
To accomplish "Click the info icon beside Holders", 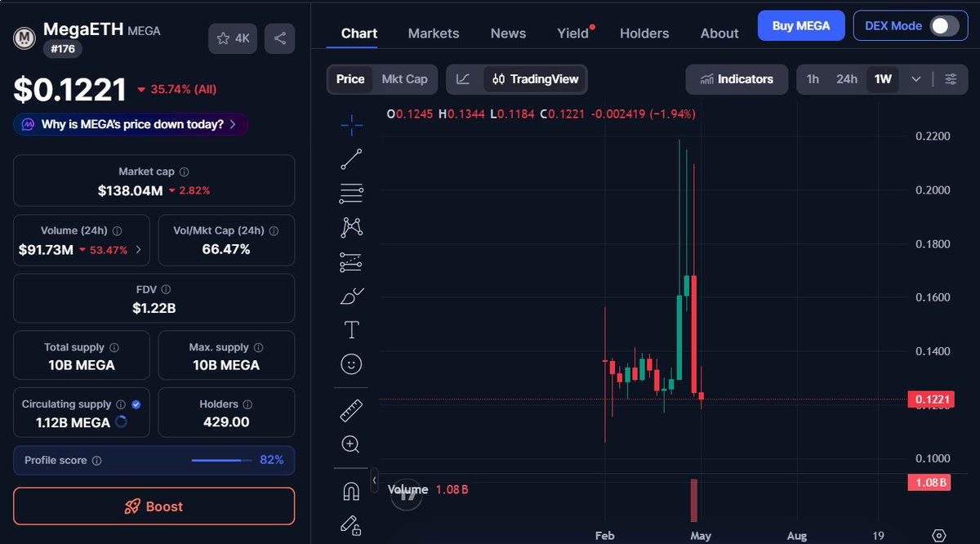I will (247, 404).
